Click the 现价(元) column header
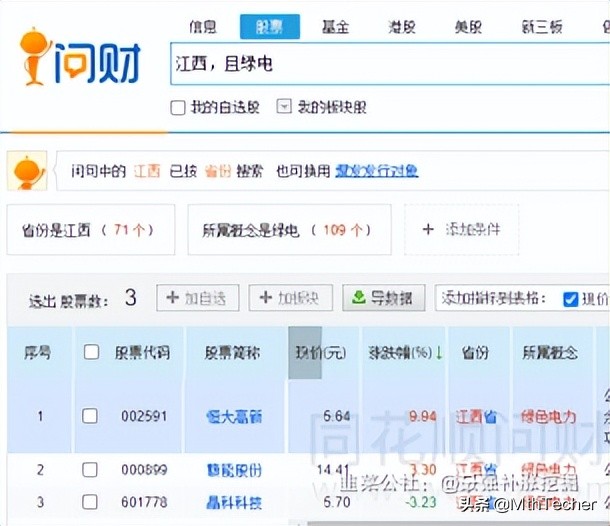 click(321, 352)
